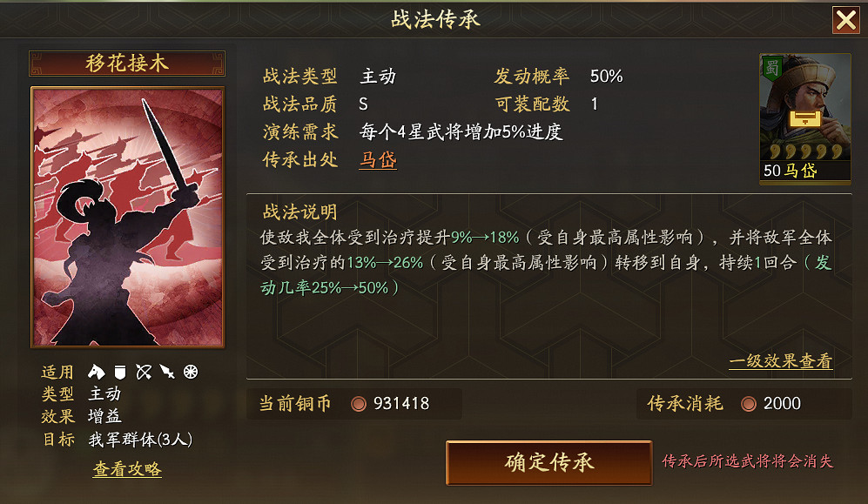Click the 当前铜币 balance field

tap(354, 404)
